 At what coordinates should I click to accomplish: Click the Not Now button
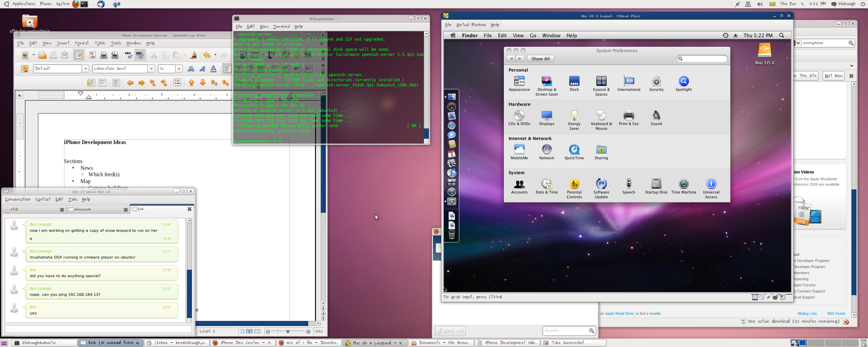[x=833, y=76]
